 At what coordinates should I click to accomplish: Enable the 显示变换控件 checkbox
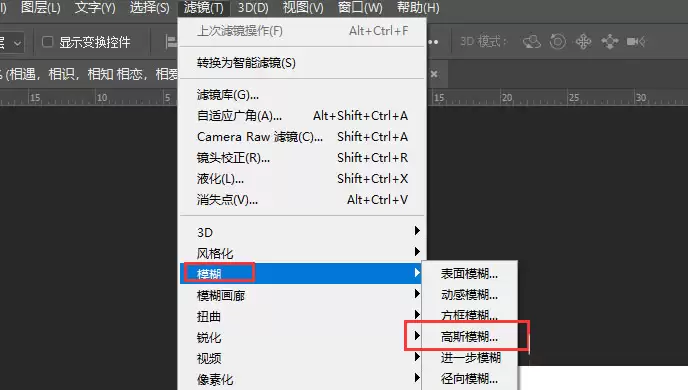pos(47,42)
